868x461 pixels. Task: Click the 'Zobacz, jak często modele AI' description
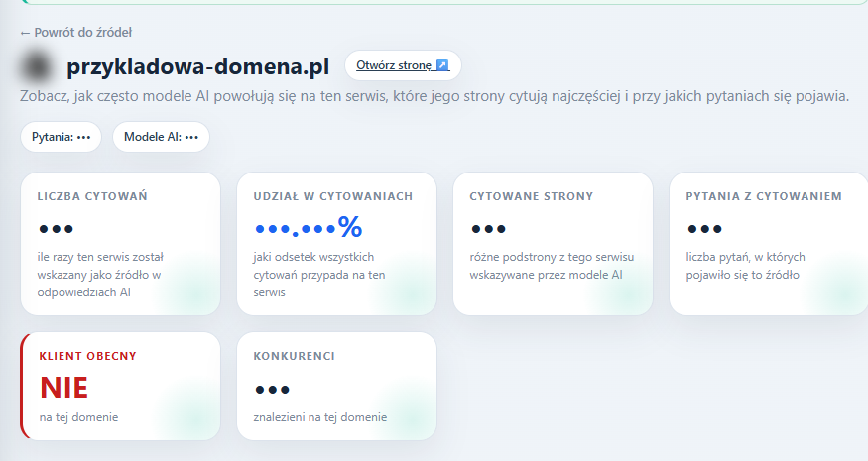click(x=434, y=96)
